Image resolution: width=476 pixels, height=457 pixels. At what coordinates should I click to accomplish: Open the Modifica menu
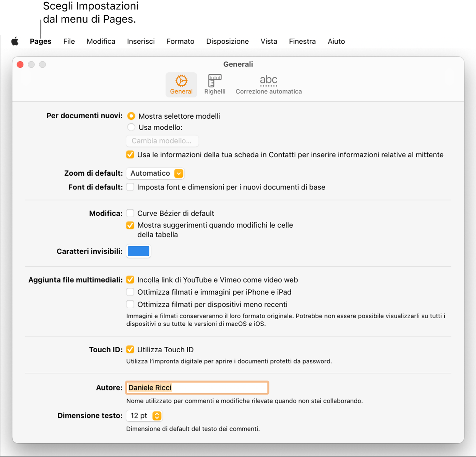(x=101, y=41)
